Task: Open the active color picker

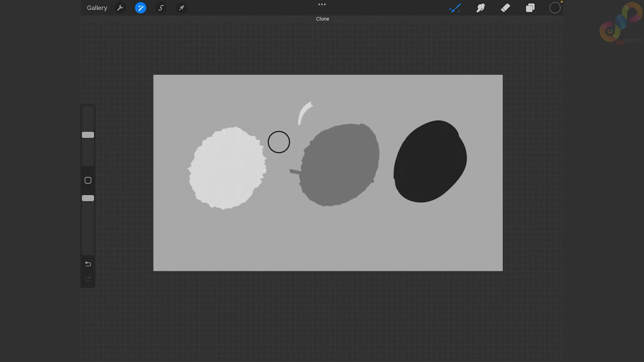Action: tap(555, 8)
